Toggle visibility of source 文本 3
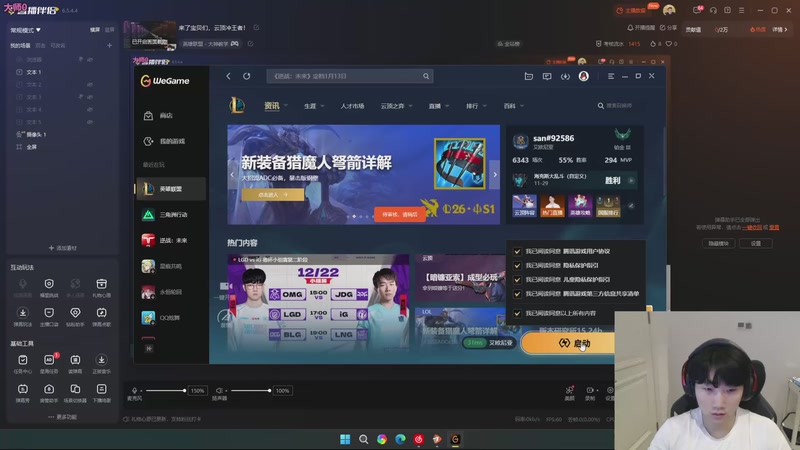Viewport: 800px width, 450px height. click(90, 97)
